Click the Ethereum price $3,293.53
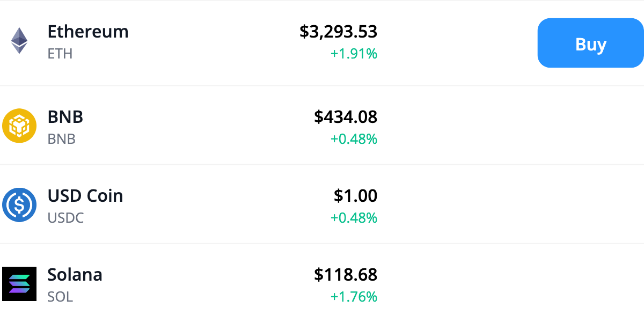This screenshot has height=322, width=644. [338, 32]
